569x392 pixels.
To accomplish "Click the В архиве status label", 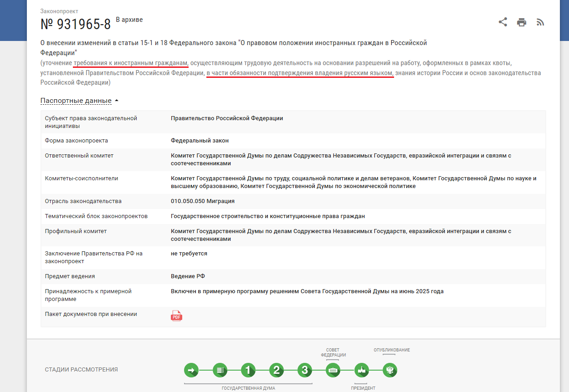I will pyautogui.click(x=129, y=20).
